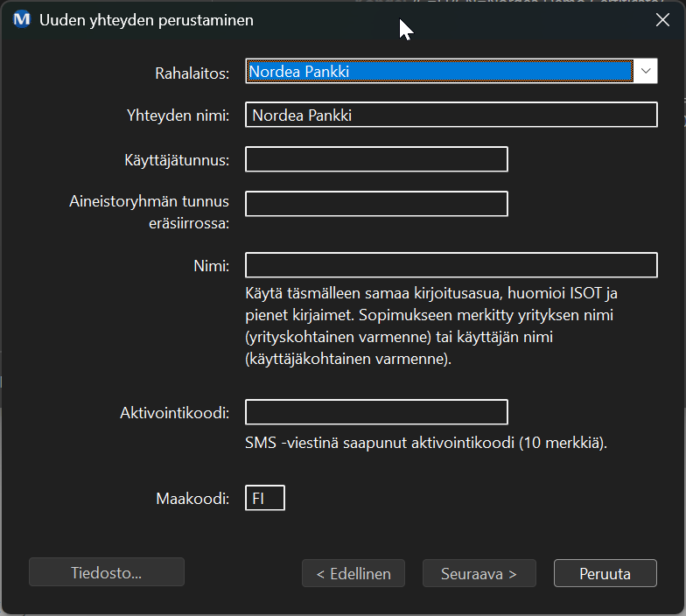Click the Aktivointikoodi input field
The image size is (686, 616).
(376, 411)
